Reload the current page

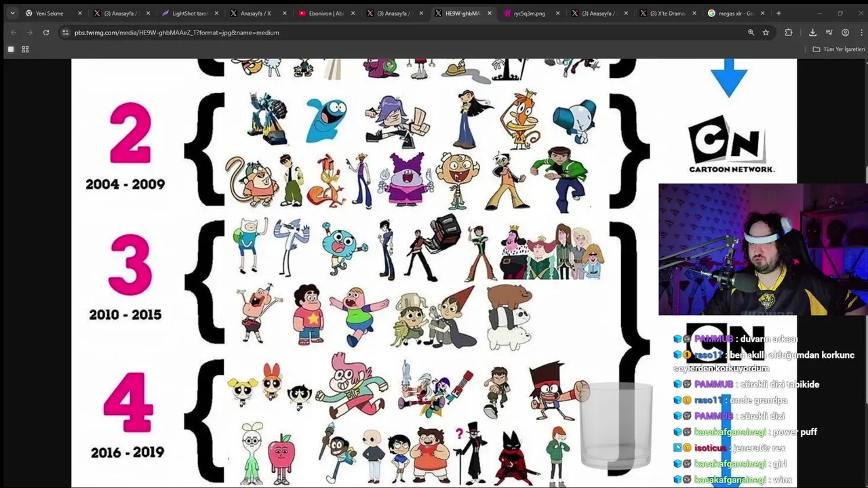pyautogui.click(x=45, y=33)
